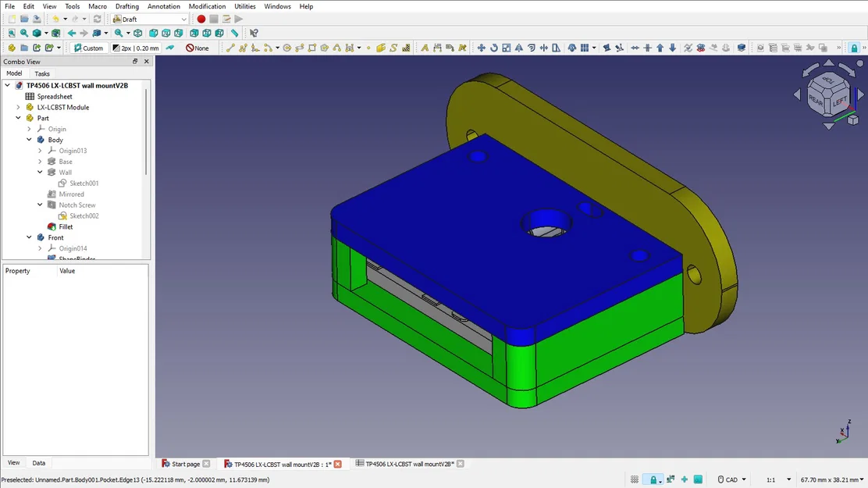Open the Macros dialog icon
Viewport: 868px width, 488px height.
coord(226,19)
